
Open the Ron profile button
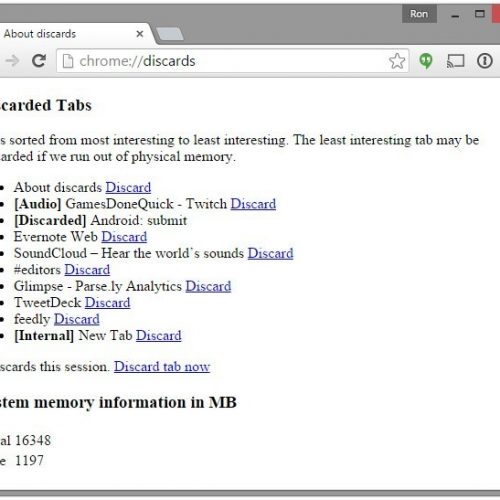tap(419, 14)
